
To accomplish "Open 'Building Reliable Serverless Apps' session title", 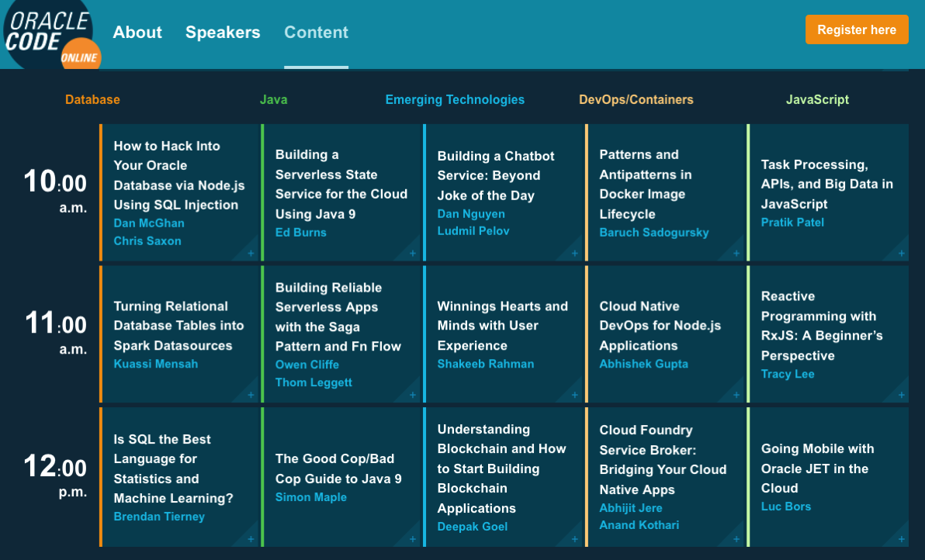I will (338, 316).
